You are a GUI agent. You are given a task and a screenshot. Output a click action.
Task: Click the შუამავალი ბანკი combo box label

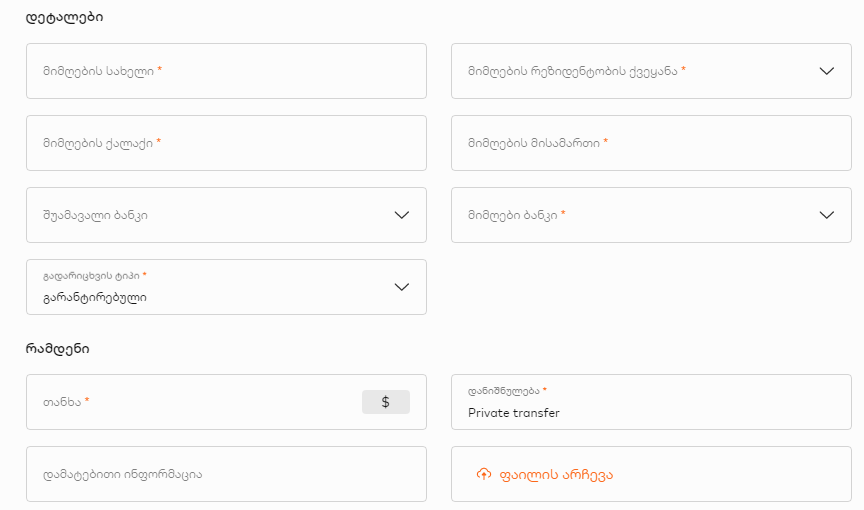tap(95, 215)
